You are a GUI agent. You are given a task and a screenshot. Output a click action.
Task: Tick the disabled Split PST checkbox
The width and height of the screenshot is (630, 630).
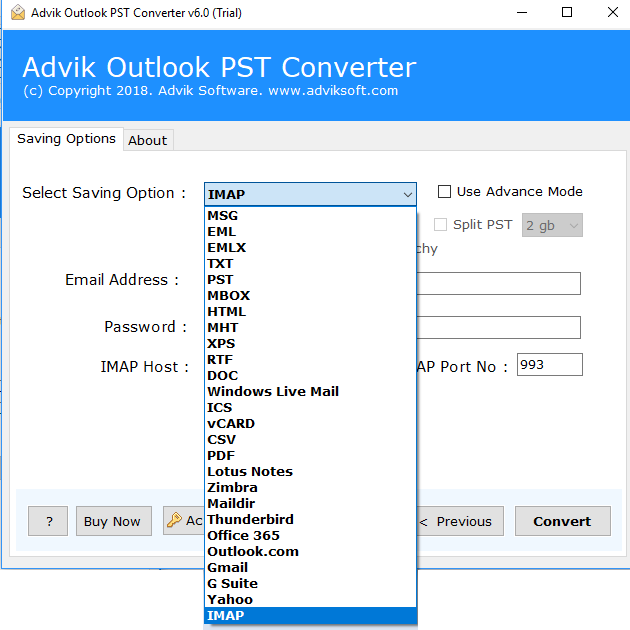point(440,225)
